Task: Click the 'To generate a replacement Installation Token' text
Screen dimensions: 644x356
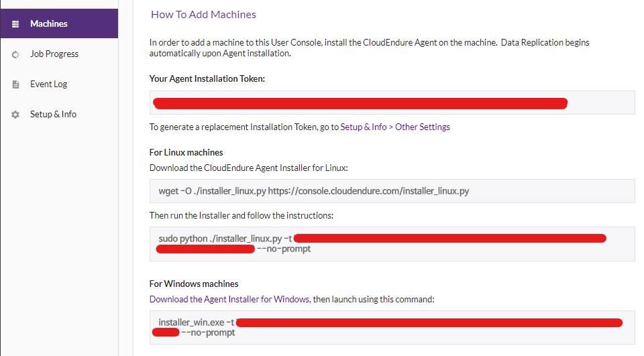Action: point(244,127)
